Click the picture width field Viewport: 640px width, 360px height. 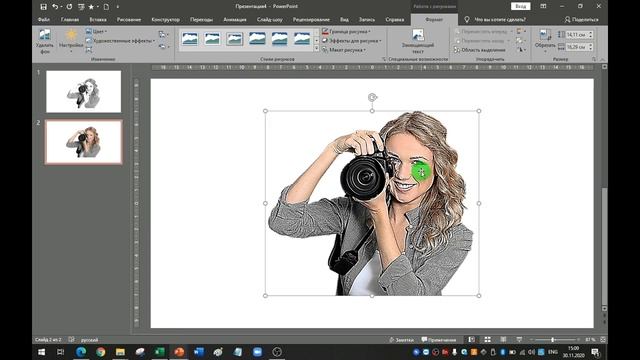coord(576,47)
